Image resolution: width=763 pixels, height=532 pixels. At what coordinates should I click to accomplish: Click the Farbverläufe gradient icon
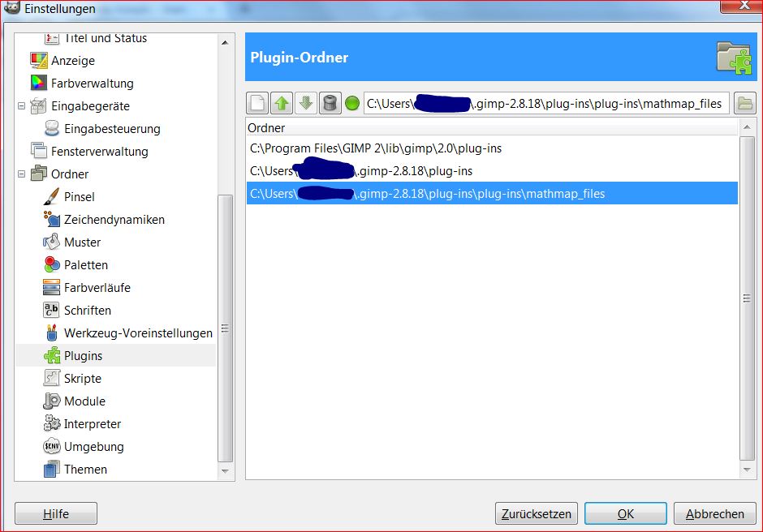tap(52, 287)
